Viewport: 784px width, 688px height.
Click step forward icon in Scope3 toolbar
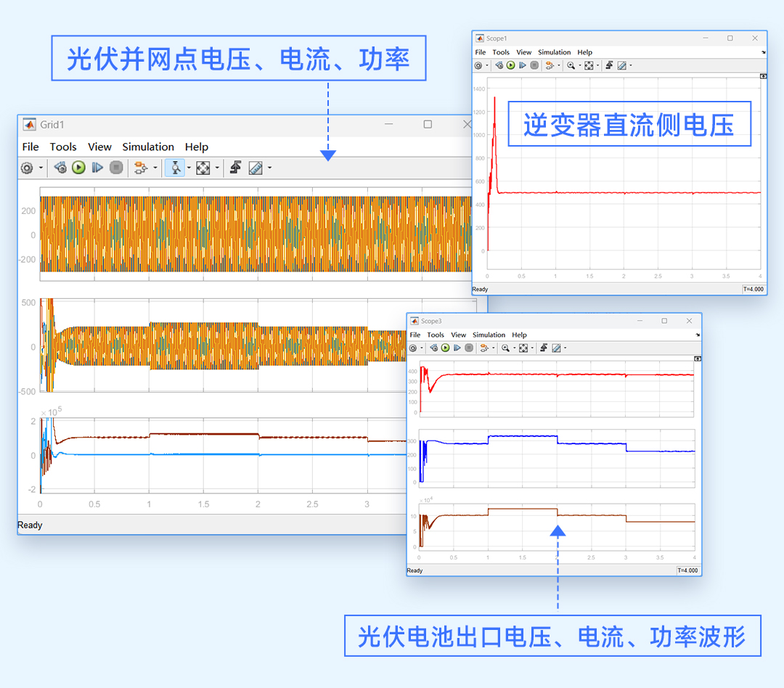[x=457, y=348]
